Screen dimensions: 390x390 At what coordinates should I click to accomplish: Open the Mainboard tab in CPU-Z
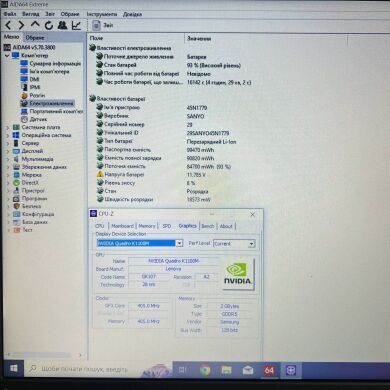(123, 226)
